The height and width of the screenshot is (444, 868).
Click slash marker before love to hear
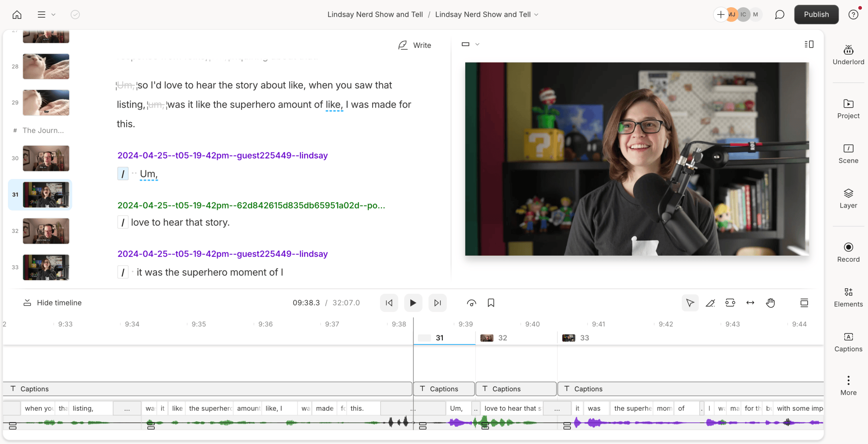[x=123, y=222]
